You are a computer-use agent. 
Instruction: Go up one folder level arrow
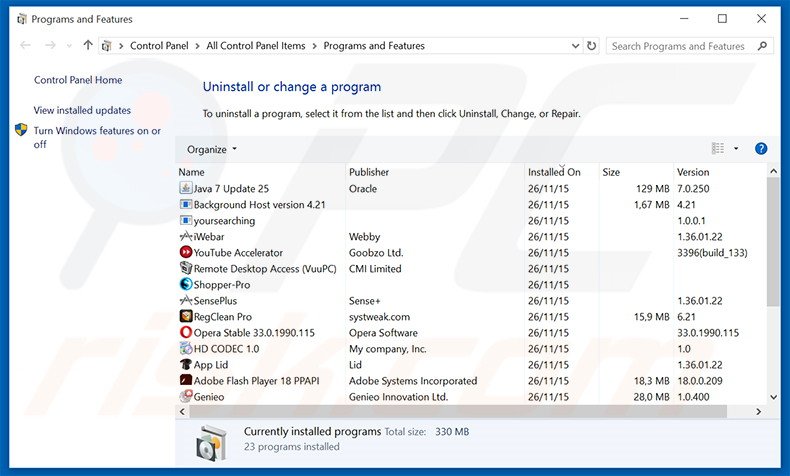tap(88, 45)
